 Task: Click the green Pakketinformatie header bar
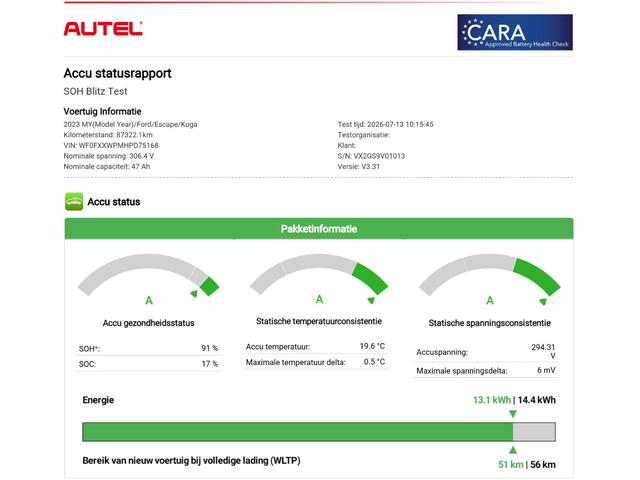click(319, 229)
